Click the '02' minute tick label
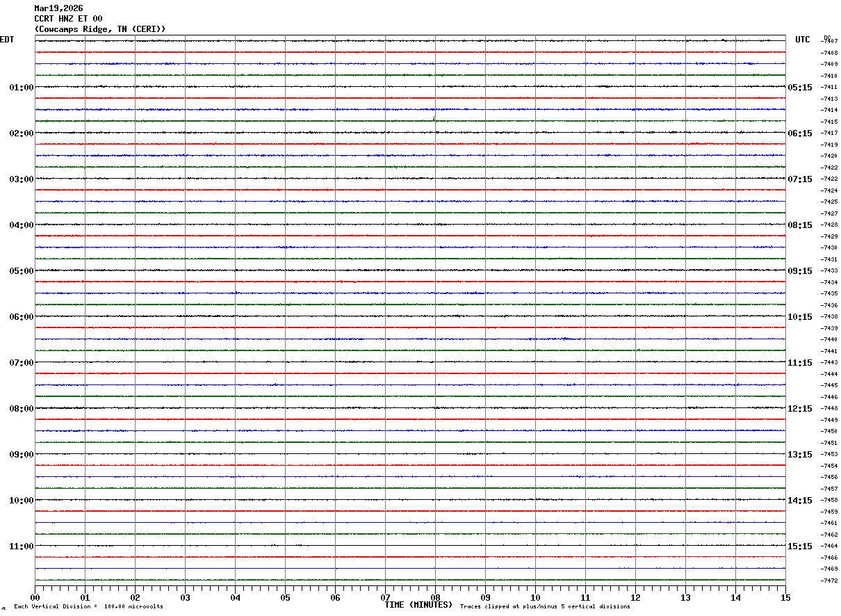Image resolution: width=841 pixels, height=616 pixels. [x=135, y=598]
